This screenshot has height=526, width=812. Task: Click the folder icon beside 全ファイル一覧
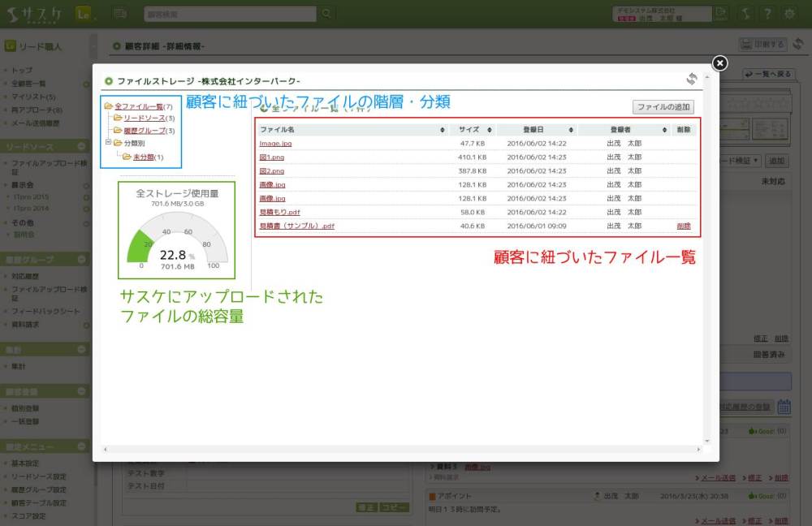[x=108, y=106]
